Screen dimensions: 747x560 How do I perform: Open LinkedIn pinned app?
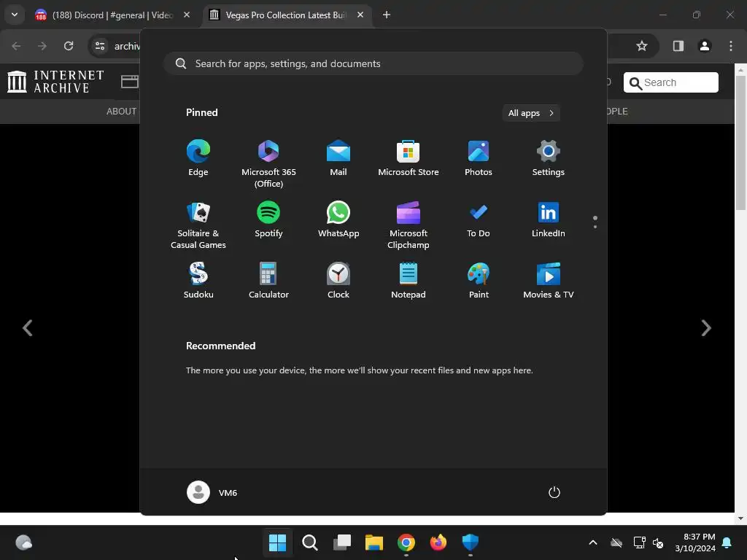[x=549, y=219]
